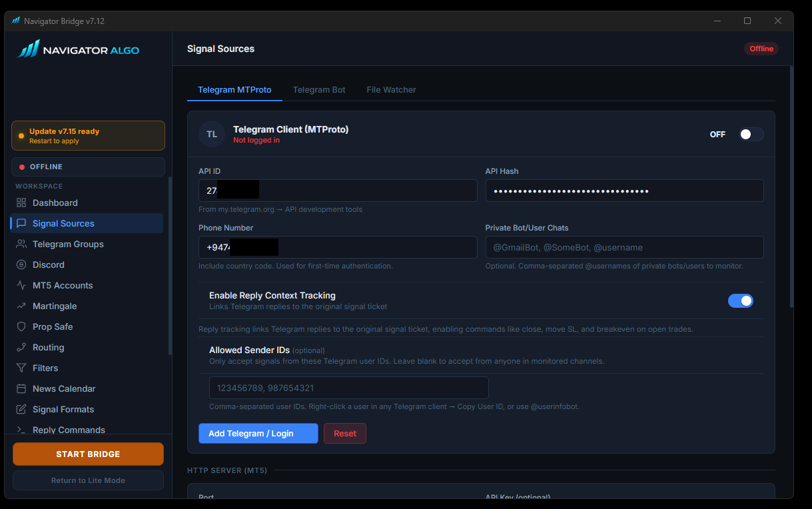
Task: Click the OFFLINE status indicator in sidebar
Action: click(88, 167)
